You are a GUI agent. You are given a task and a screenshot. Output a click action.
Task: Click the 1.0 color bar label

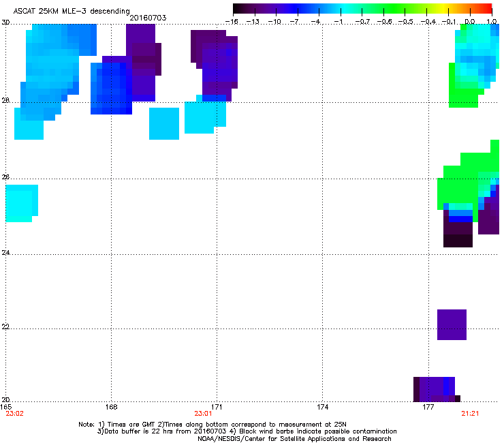click(492, 22)
